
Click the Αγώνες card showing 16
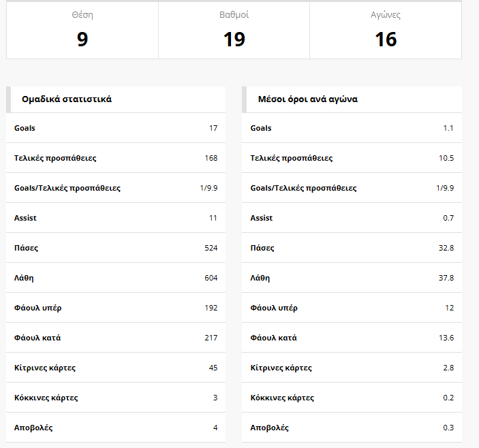click(x=386, y=31)
